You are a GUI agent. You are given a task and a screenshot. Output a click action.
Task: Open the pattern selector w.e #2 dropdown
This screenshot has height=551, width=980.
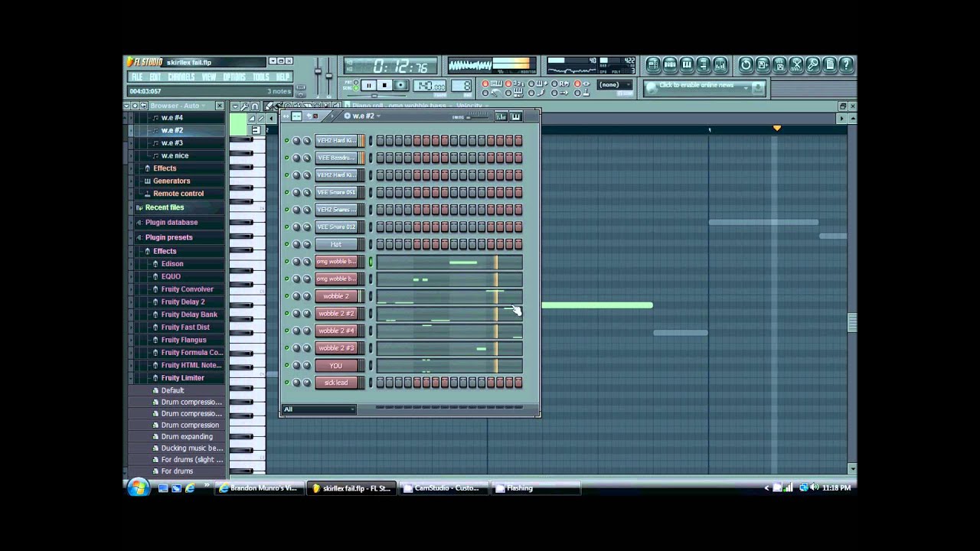tap(363, 116)
